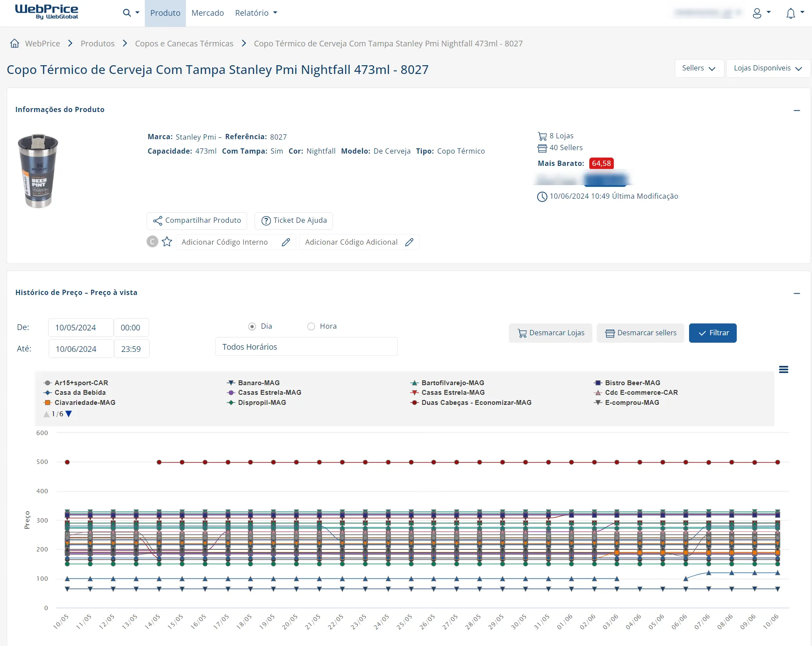812x646 pixels.
Task: Click the WebPrice logo
Action: click(x=46, y=12)
